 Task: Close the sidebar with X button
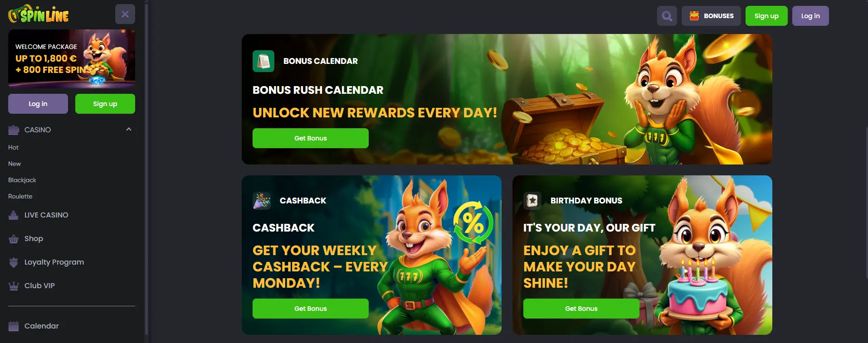125,14
